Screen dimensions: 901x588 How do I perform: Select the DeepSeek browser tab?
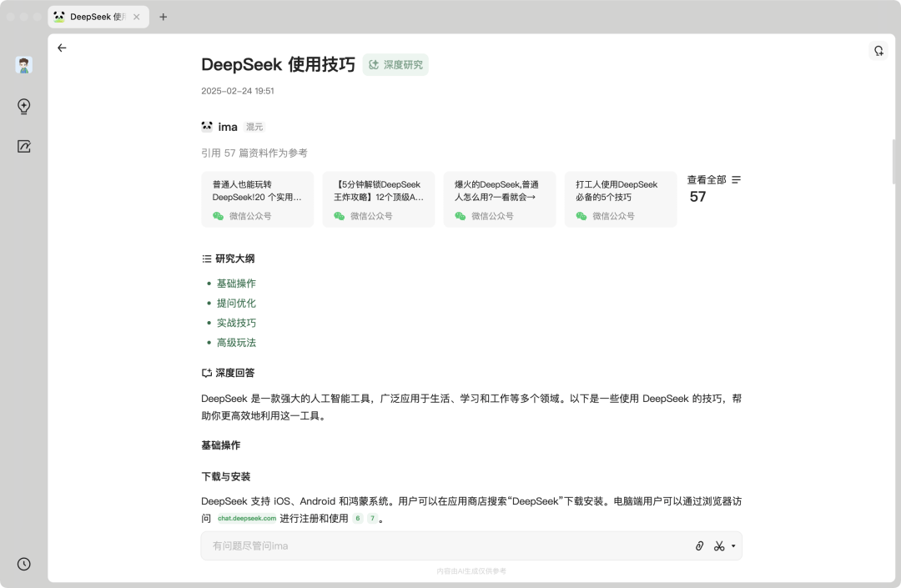pos(98,17)
